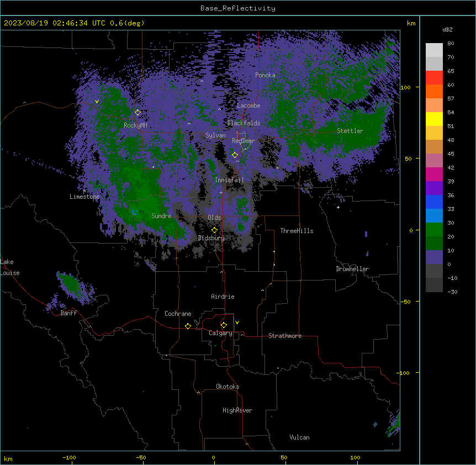The height and width of the screenshot is (465, 476).
Task: Click the Strathmore town label
Action: coord(285,336)
